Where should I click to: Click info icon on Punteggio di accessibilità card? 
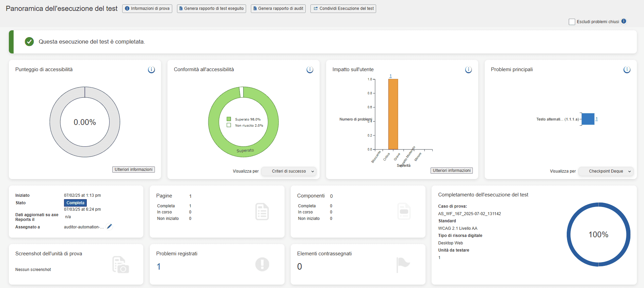tap(151, 70)
